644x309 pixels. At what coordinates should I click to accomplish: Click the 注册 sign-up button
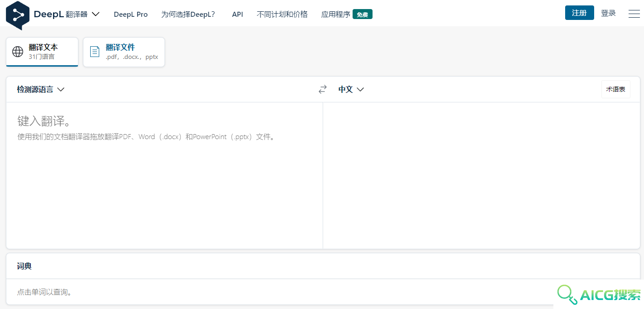(x=579, y=13)
